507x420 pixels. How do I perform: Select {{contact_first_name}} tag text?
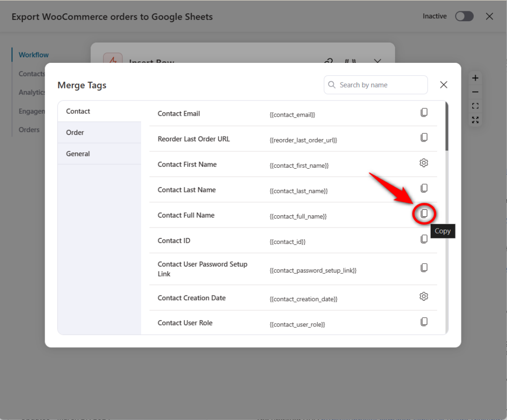point(299,166)
